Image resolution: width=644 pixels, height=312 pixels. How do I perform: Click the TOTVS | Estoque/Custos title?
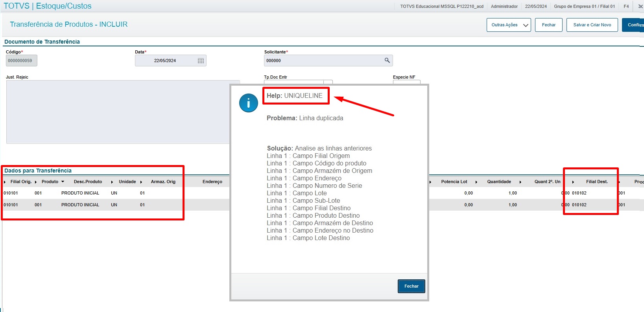pos(48,6)
